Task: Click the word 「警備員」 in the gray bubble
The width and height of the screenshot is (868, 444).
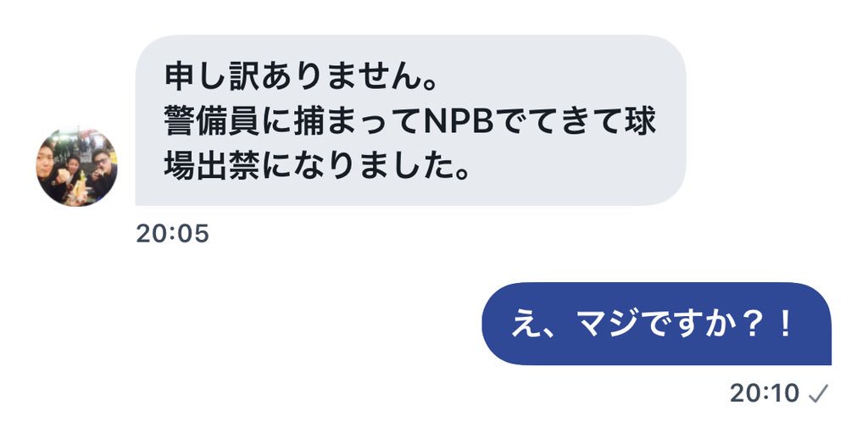Action: tap(212, 121)
